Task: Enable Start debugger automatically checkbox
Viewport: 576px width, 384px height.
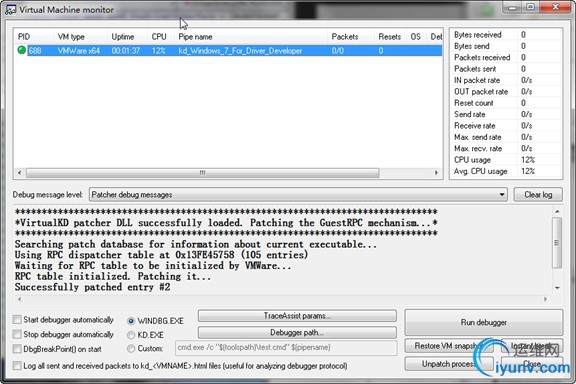Action: click(17, 320)
